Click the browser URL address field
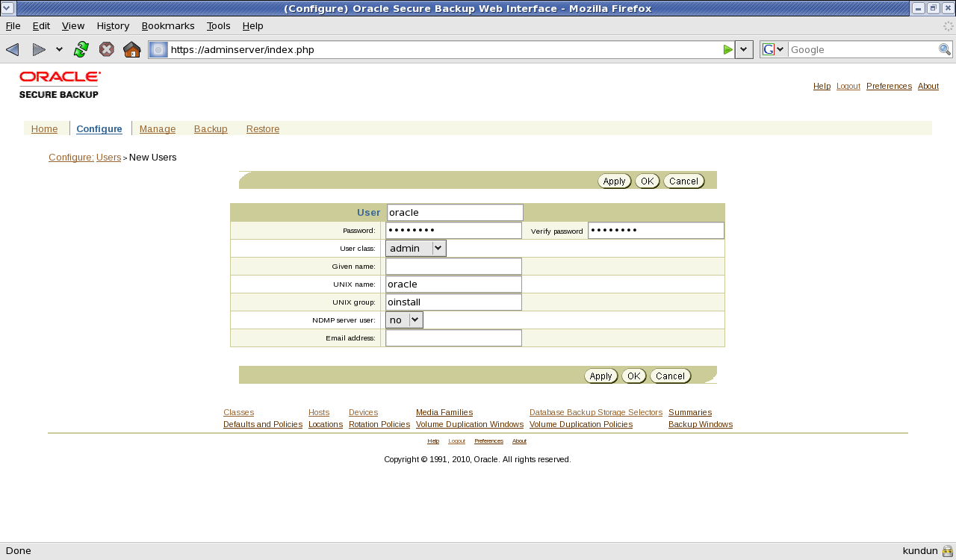This screenshot has width=956, height=560. [x=444, y=50]
